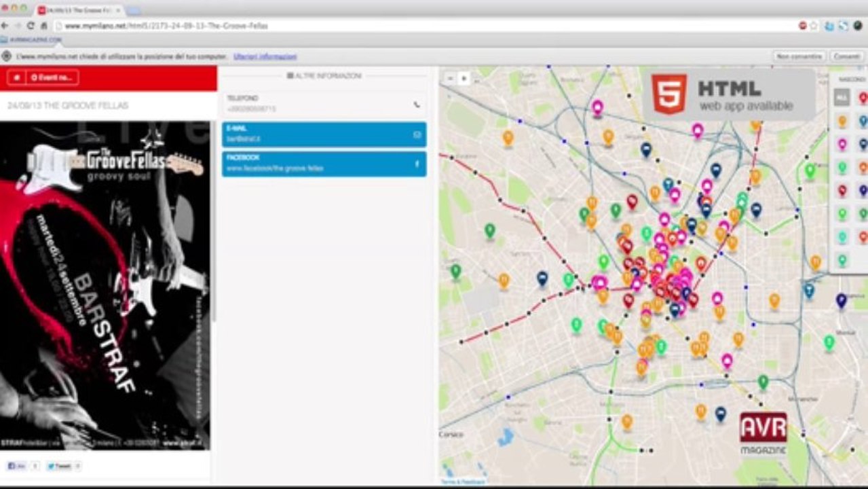868x489 pixels.
Task: Click the Terms & Feedback map link
Action: [464, 482]
